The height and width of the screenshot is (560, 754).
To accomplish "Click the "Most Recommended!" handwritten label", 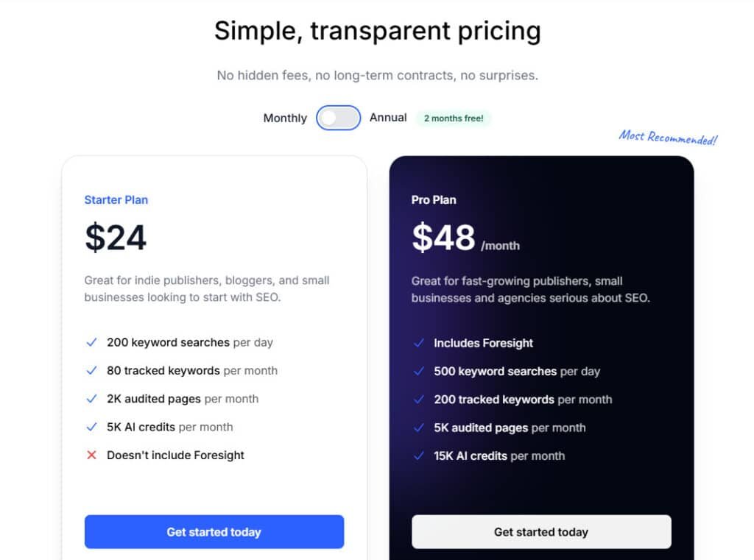I will pos(667,137).
